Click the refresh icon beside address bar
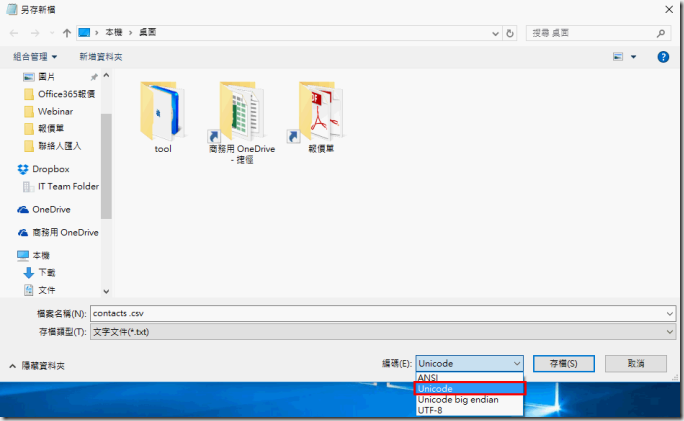 [x=510, y=33]
